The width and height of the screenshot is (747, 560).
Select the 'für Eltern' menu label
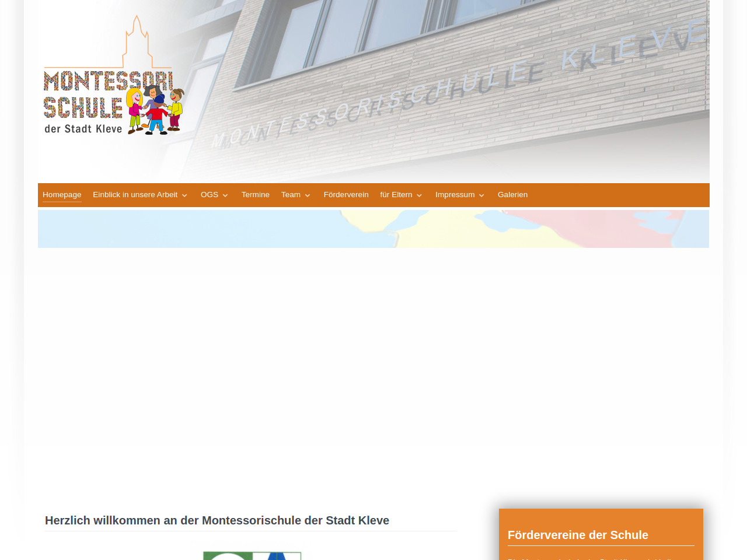point(396,195)
